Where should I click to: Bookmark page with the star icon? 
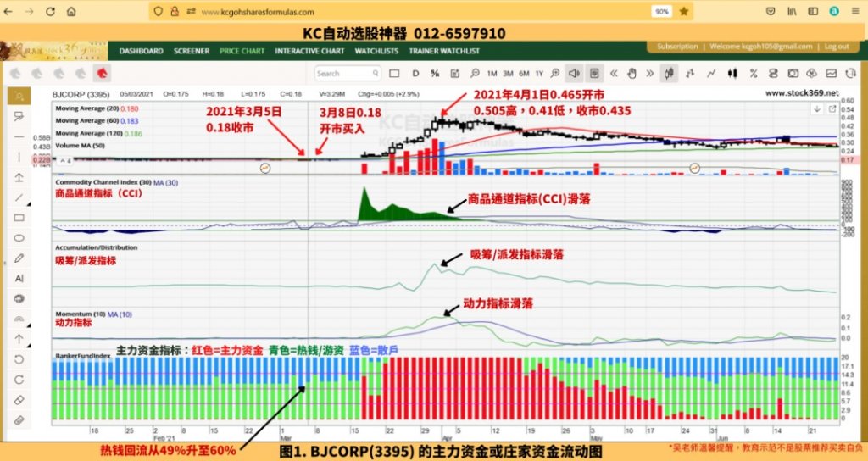coord(684,11)
